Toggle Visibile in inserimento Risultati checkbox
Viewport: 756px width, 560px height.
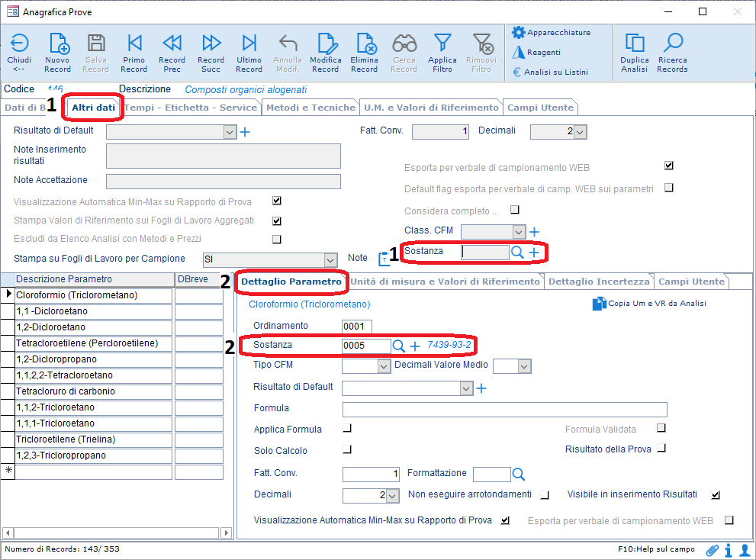point(716,495)
